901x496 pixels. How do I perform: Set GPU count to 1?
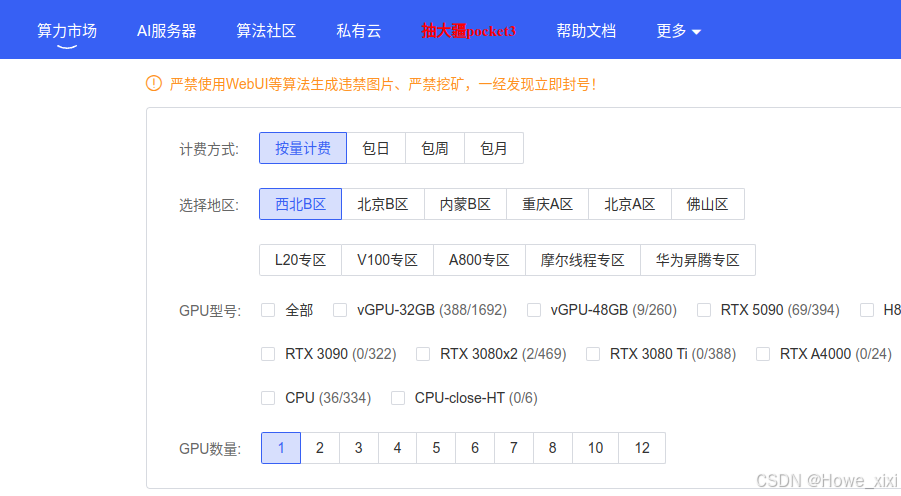(281, 448)
